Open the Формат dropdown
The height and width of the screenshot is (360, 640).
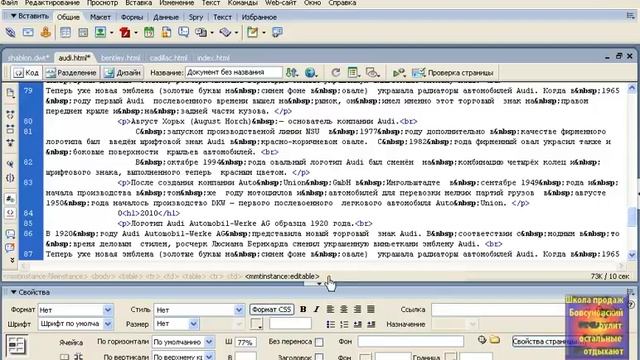click(108, 310)
